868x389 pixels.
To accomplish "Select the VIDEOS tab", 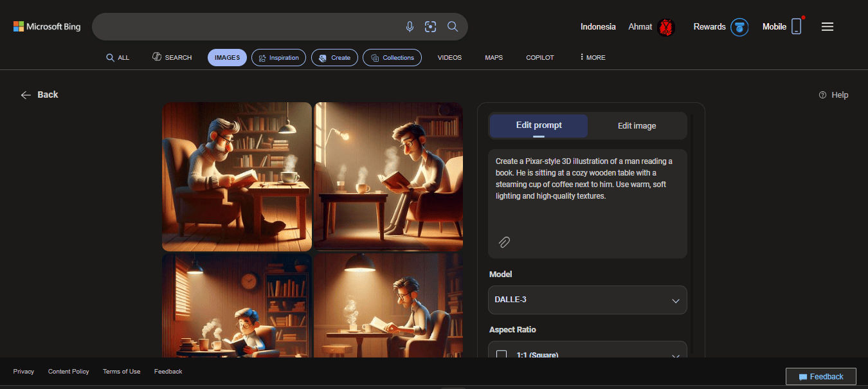I will click(x=449, y=57).
